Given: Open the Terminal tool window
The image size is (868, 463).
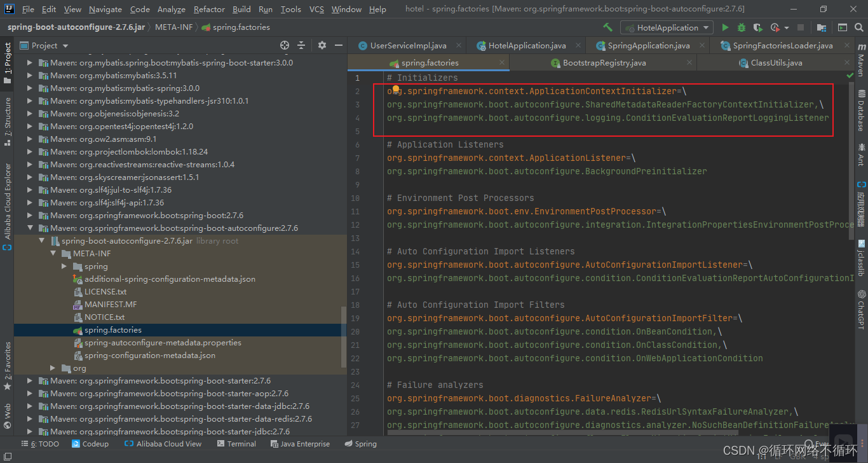Looking at the screenshot, I should [x=238, y=443].
